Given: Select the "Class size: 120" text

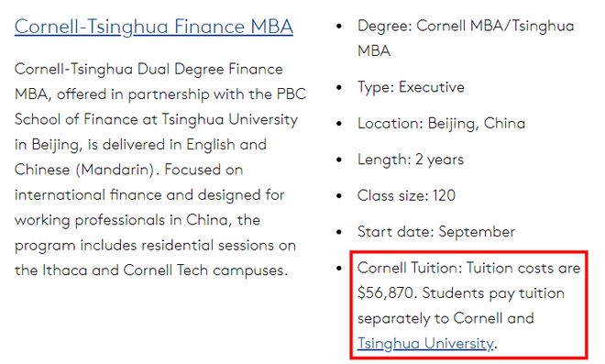Looking at the screenshot, I should point(406,195).
